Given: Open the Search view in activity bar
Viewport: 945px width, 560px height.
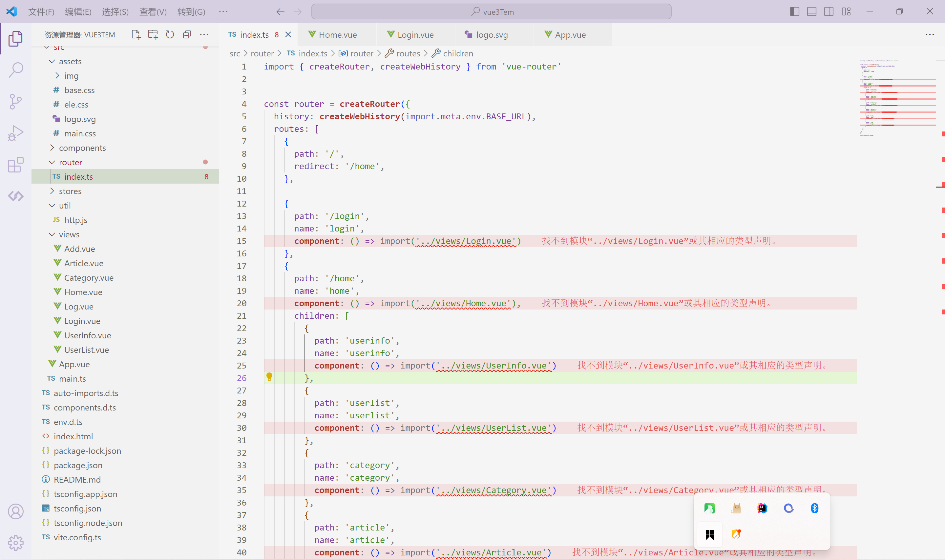Looking at the screenshot, I should (15, 70).
